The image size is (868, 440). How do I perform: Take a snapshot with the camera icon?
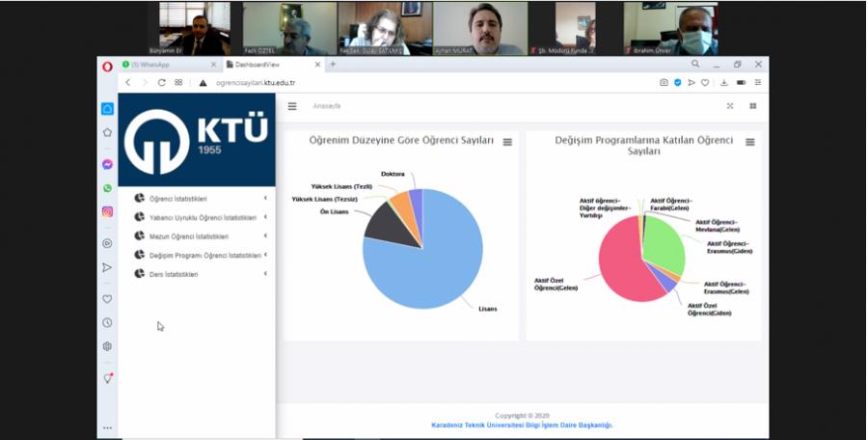coord(664,83)
